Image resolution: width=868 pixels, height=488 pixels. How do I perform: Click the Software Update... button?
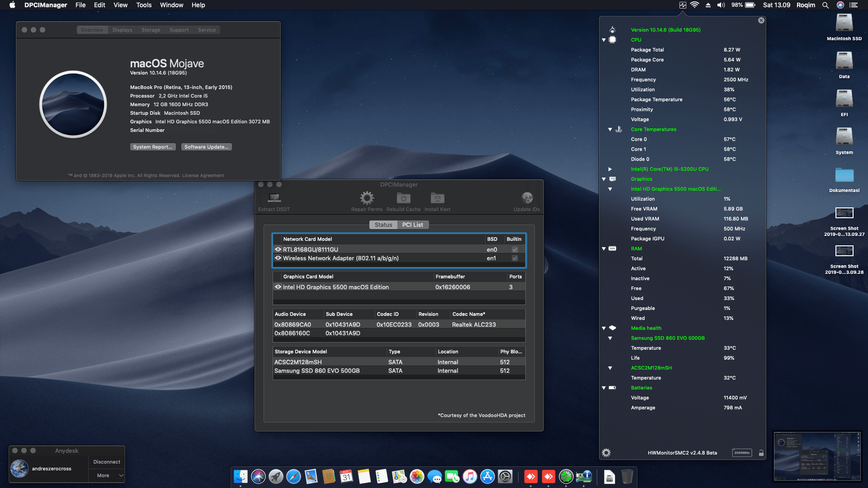(207, 147)
